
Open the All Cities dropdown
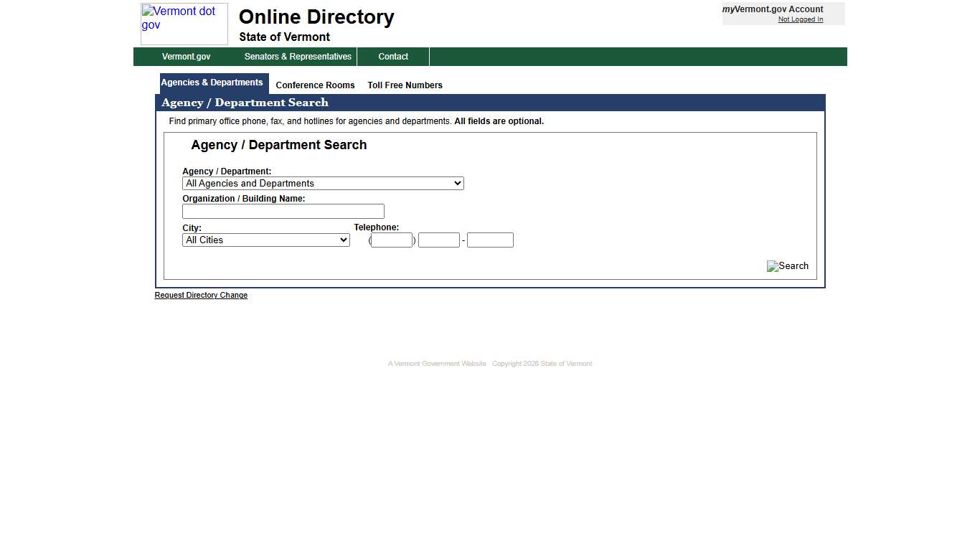point(265,240)
